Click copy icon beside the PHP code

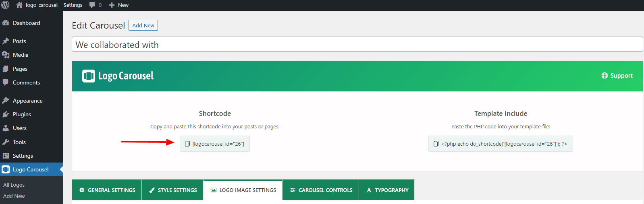pos(436,144)
